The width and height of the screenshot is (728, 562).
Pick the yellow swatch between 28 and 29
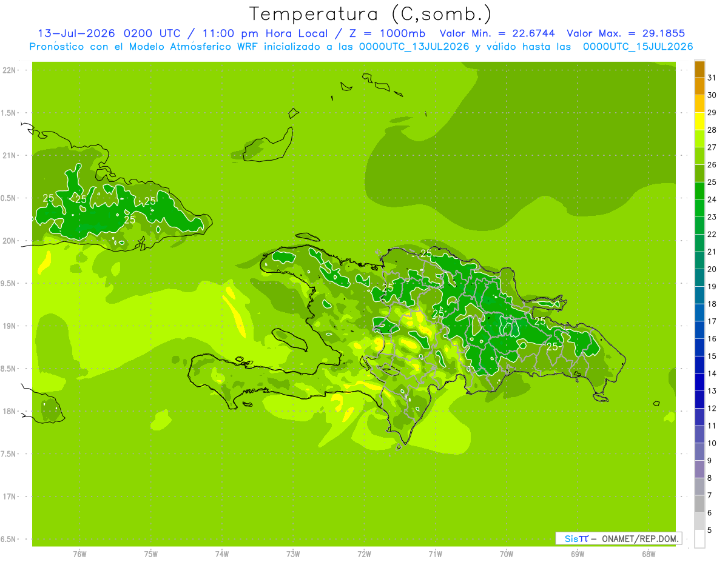(699, 121)
